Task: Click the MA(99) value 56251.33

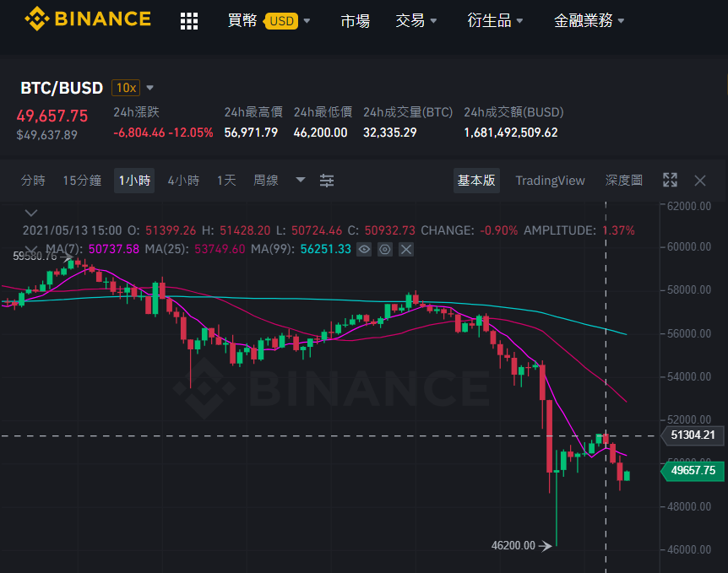Action: point(325,249)
